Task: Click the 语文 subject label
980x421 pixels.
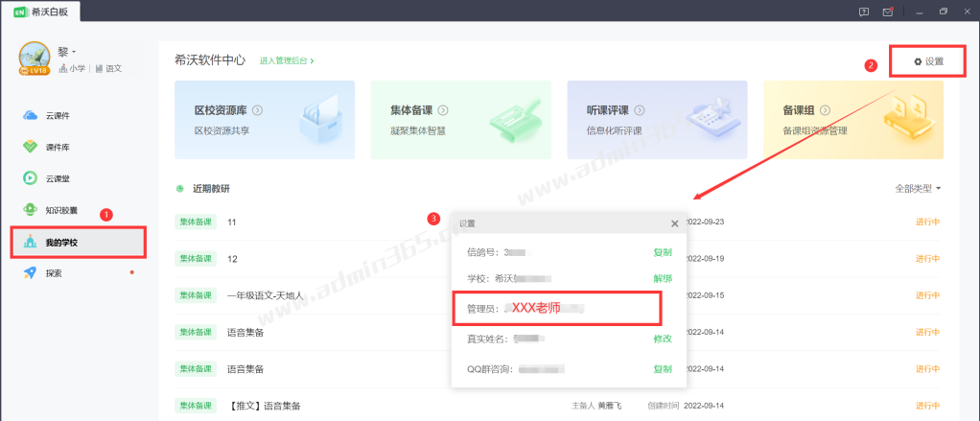Action: pos(108,69)
